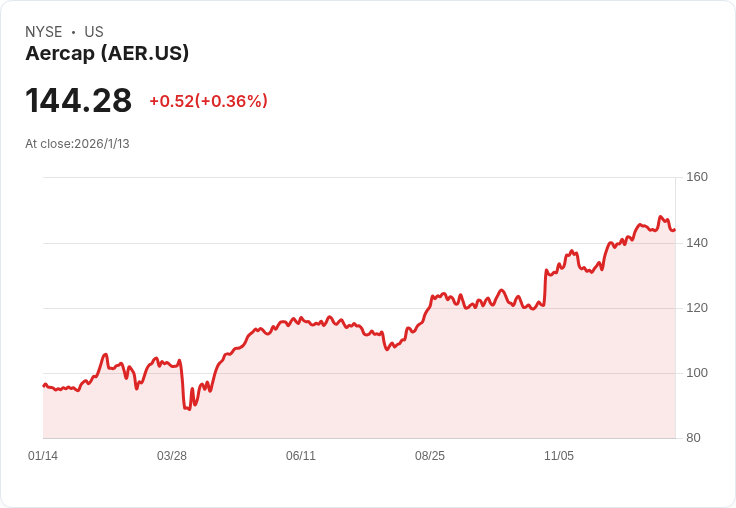736x508 pixels.
Task: Click the 120 price axis label
Action: point(697,308)
